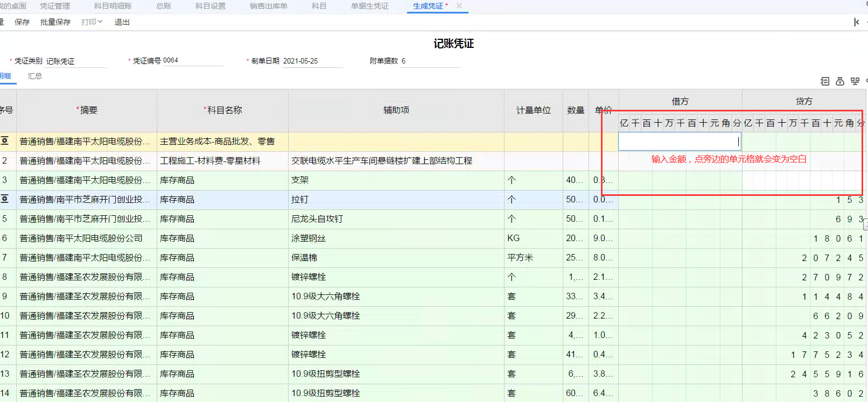Switch to the 科目明细账 tab
The width and height of the screenshot is (868, 402).
pos(113,6)
